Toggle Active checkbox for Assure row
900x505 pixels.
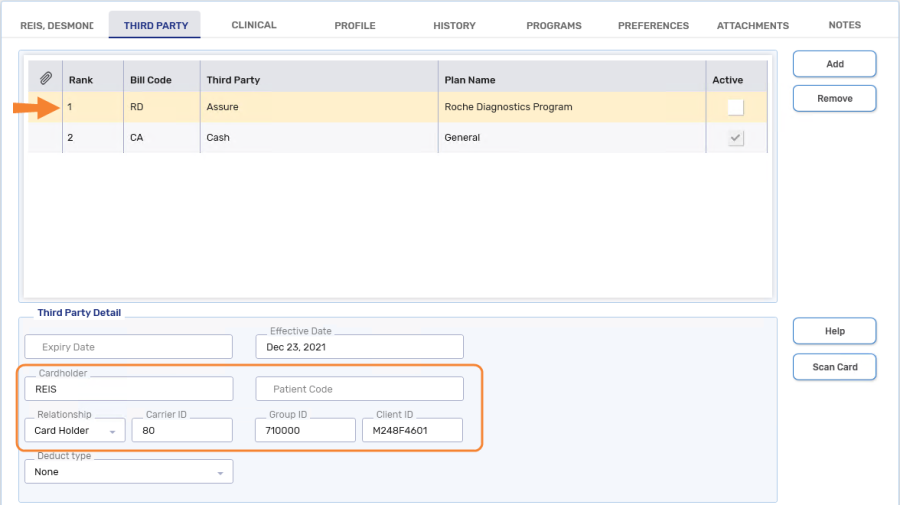click(x=735, y=107)
